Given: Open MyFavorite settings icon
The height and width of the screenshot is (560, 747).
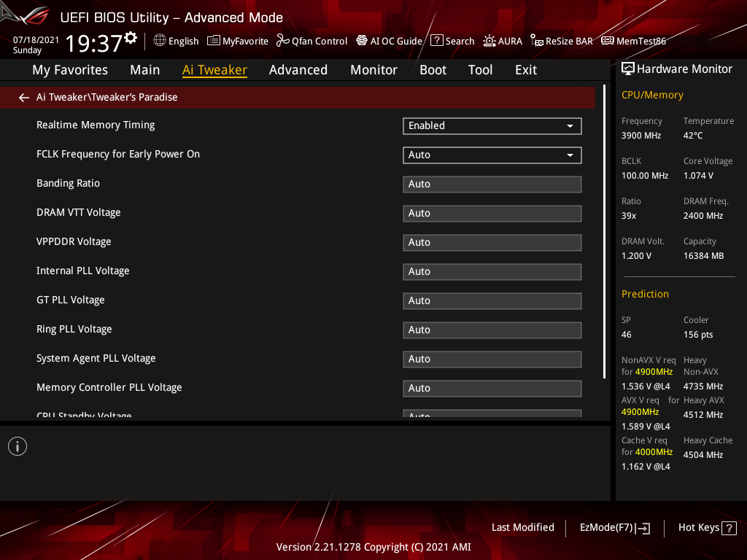Looking at the screenshot, I should [237, 41].
